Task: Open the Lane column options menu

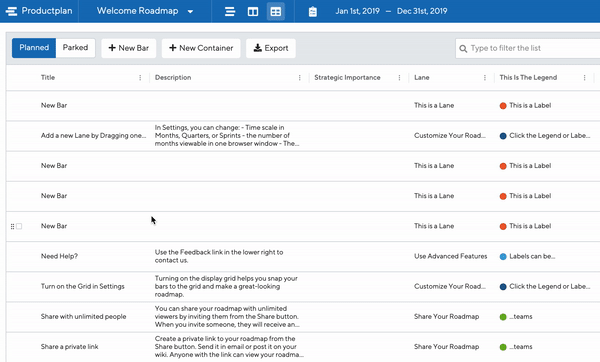Action: point(485,78)
